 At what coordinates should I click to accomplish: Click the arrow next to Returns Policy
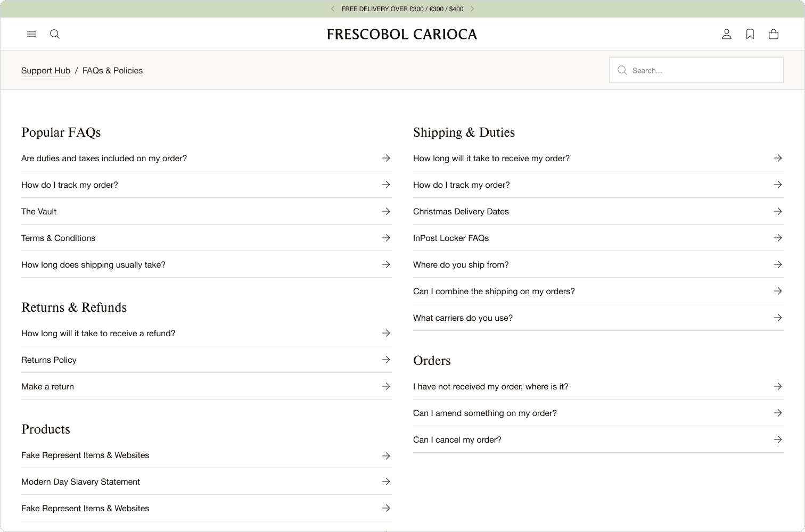(x=386, y=360)
